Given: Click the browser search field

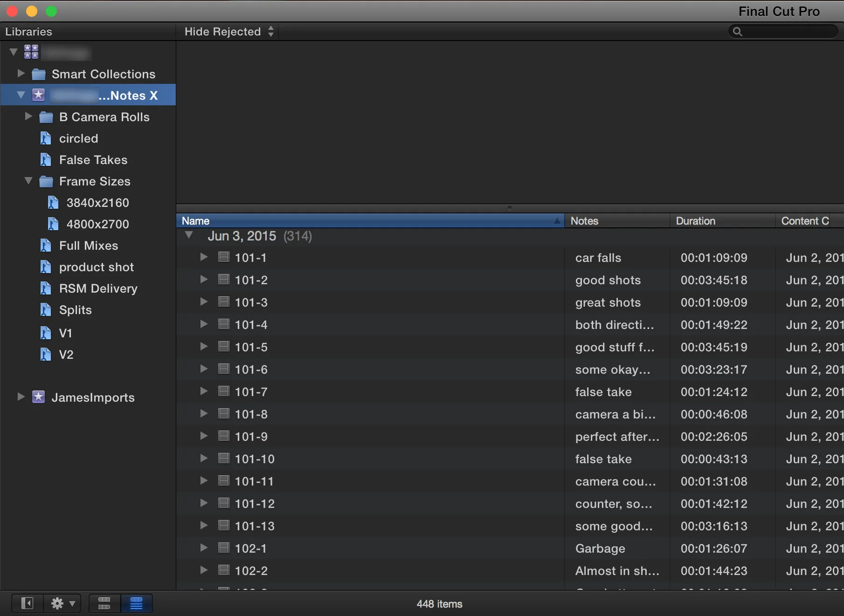Looking at the screenshot, I should point(783,31).
